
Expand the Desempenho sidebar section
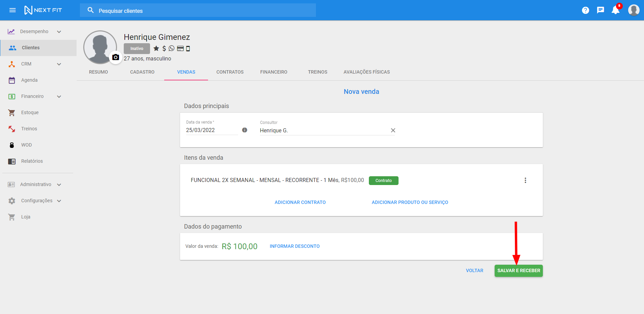point(59,31)
